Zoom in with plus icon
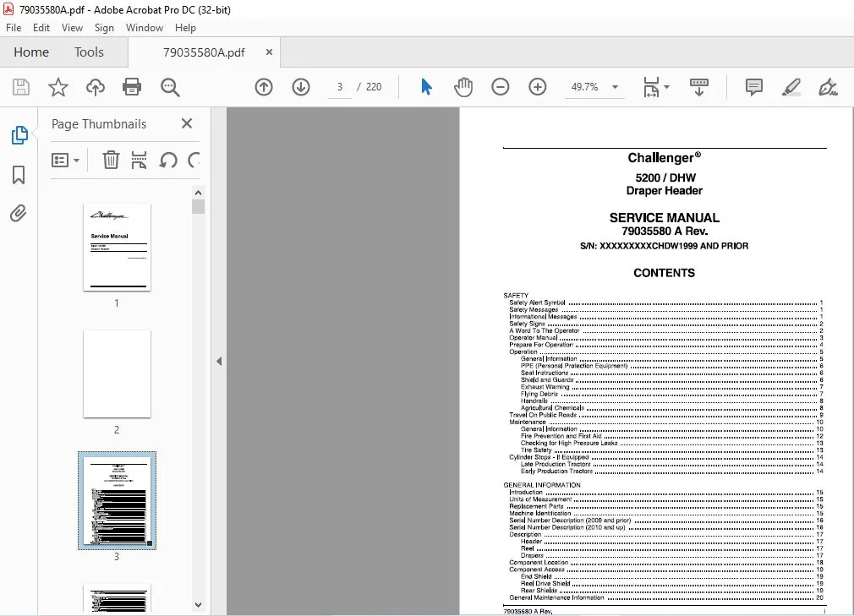The height and width of the screenshot is (616, 854). click(x=538, y=87)
